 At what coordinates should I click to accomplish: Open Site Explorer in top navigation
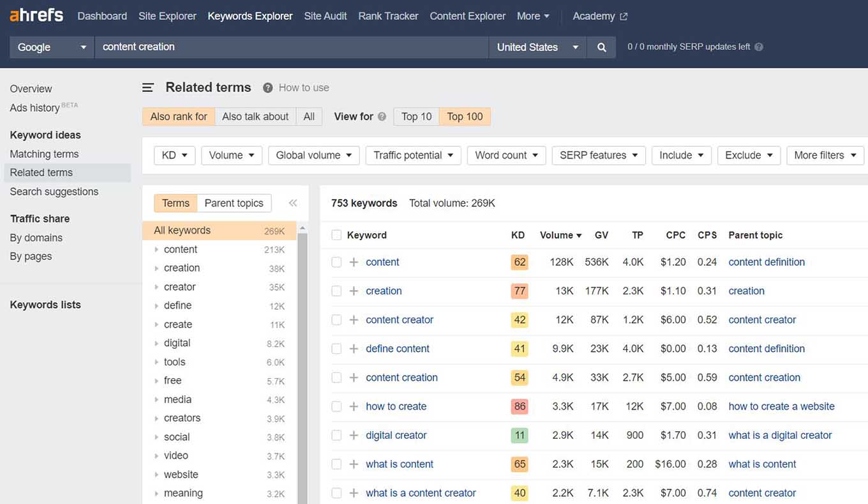167,16
